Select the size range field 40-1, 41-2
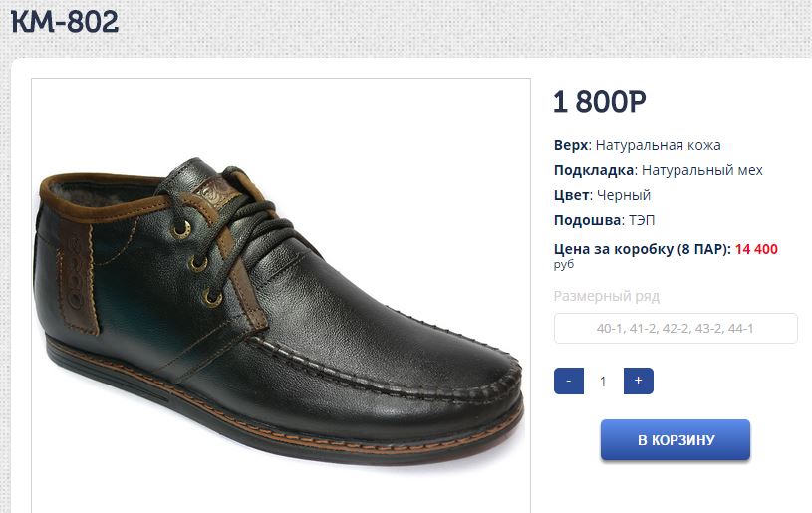 [676, 329]
